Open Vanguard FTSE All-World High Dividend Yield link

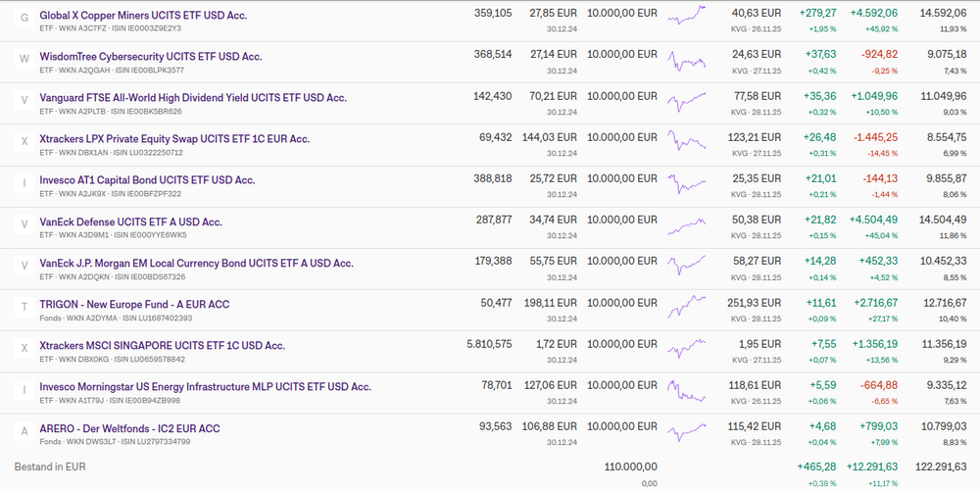[193, 98]
